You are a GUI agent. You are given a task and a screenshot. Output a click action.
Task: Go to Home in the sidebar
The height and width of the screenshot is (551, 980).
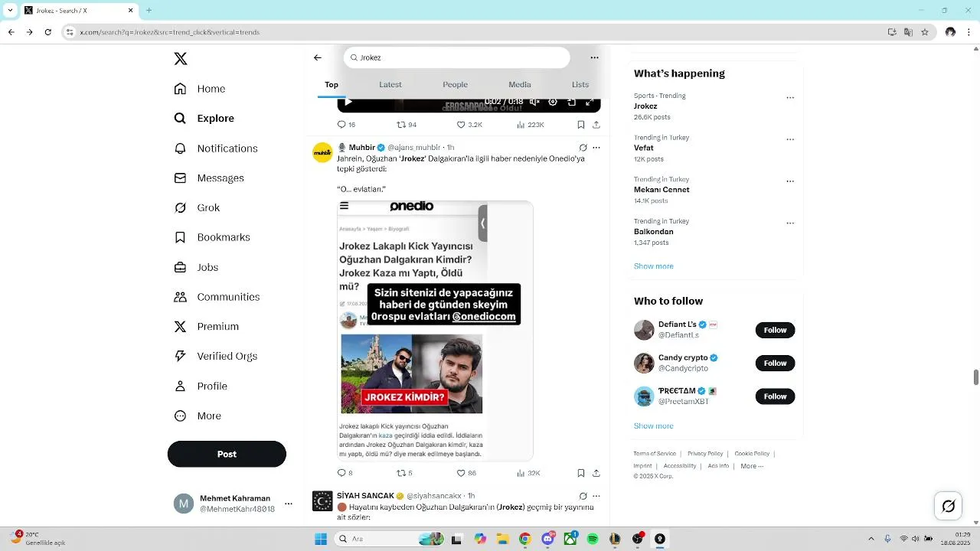(x=200, y=89)
